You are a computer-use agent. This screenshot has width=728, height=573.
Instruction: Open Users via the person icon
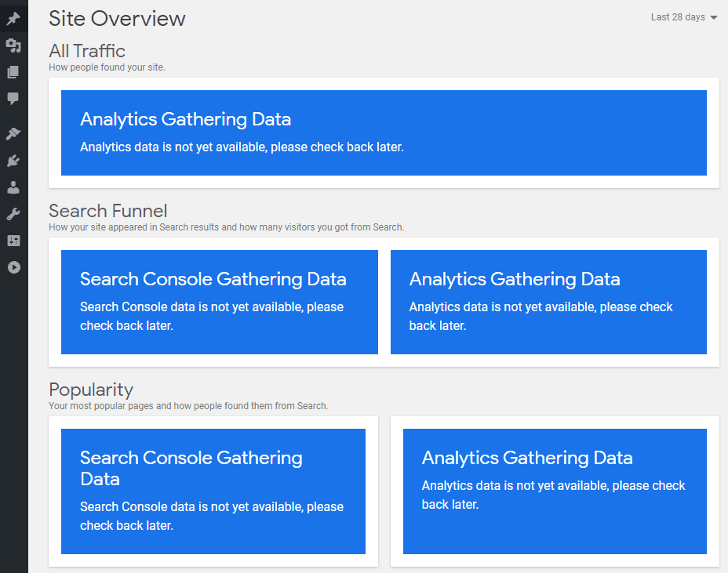(x=13, y=187)
